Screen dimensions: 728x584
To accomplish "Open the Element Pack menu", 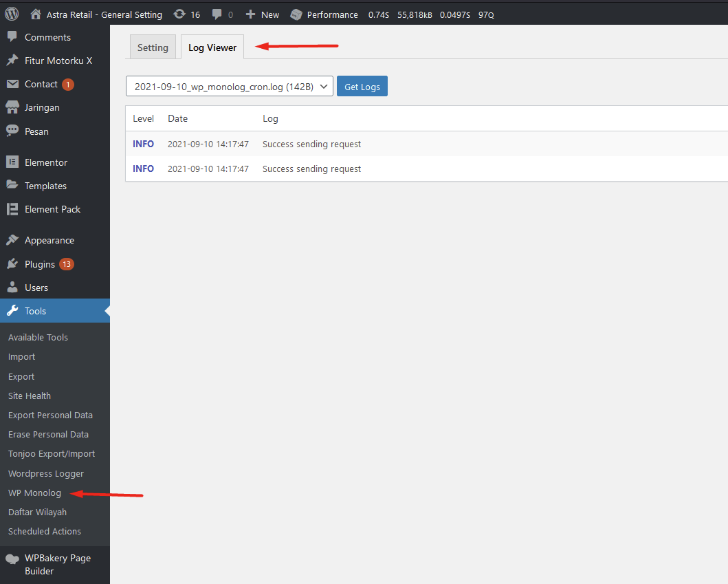I will pyautogui.click(x=52, y=209).
